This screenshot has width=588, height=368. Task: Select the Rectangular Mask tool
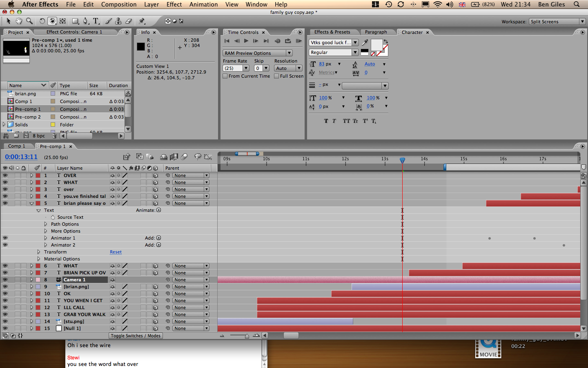tap(76, 21)
